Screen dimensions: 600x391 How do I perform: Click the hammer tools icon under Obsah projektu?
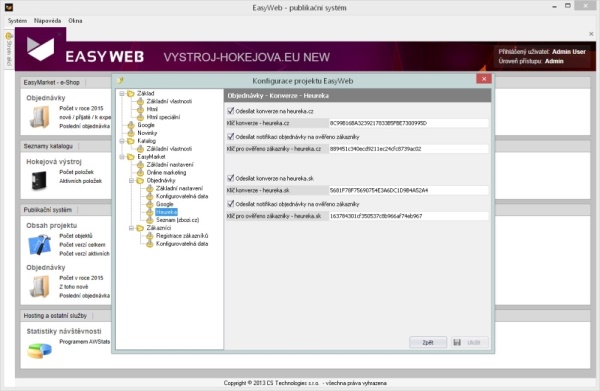tap(39, 244)
